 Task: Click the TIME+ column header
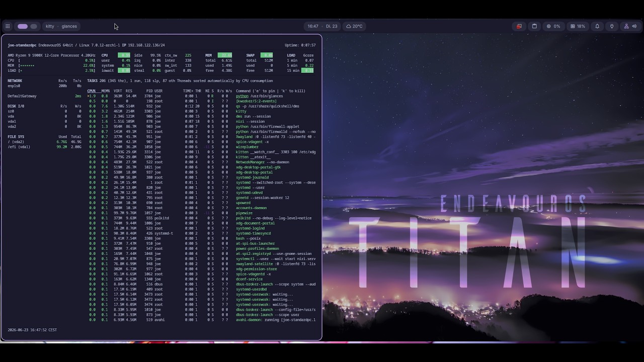point(188,91)
